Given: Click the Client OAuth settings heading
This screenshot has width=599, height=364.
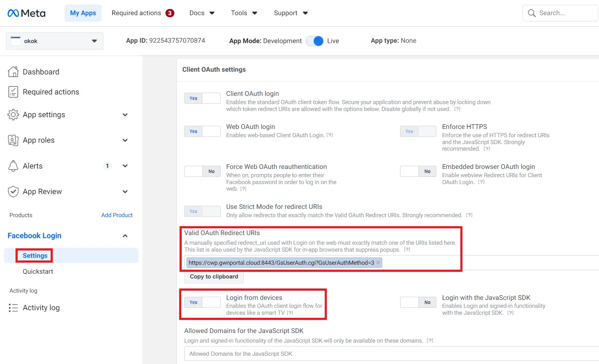Looking at the screenshot, I should click(x=214, y=70).
